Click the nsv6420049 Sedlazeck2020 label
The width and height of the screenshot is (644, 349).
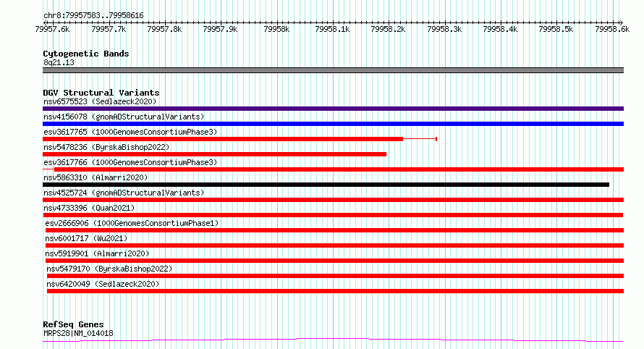(x=103, y=284)
